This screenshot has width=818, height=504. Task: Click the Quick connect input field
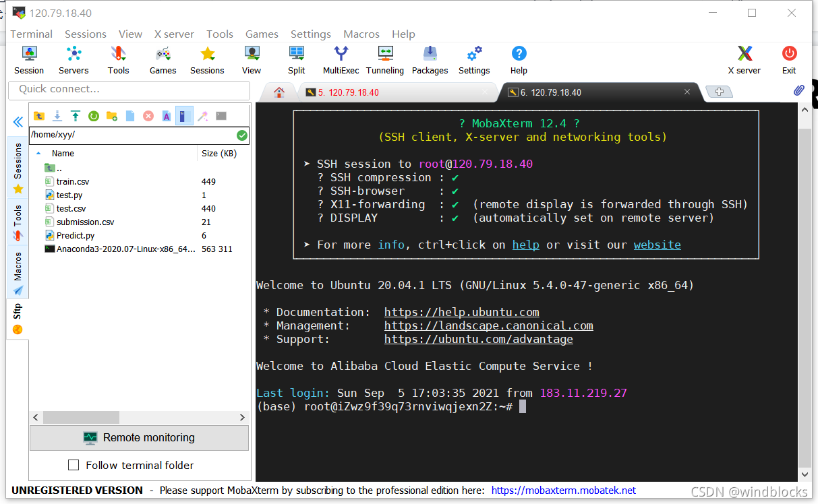click(x=129, y=89)
